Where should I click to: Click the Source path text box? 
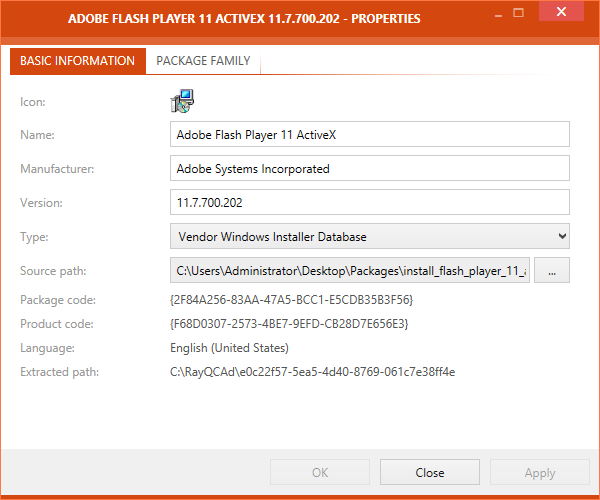[350, 270]
